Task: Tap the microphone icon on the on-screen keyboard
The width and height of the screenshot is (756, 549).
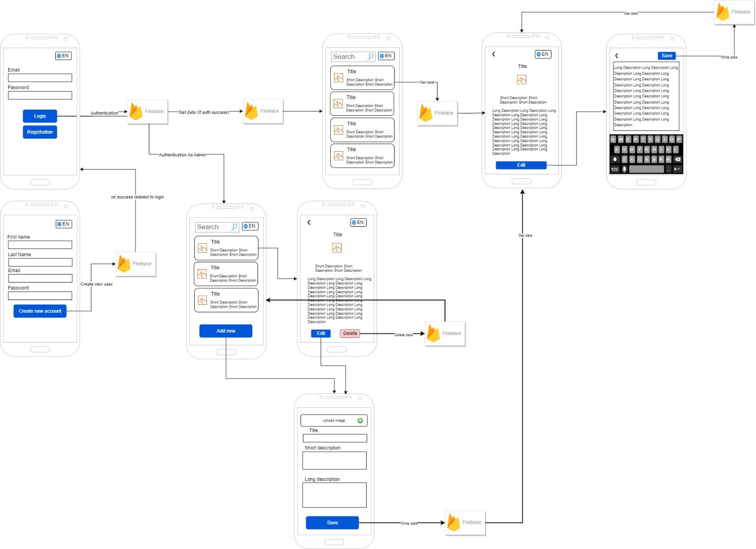Action: [x=624, y=169]
